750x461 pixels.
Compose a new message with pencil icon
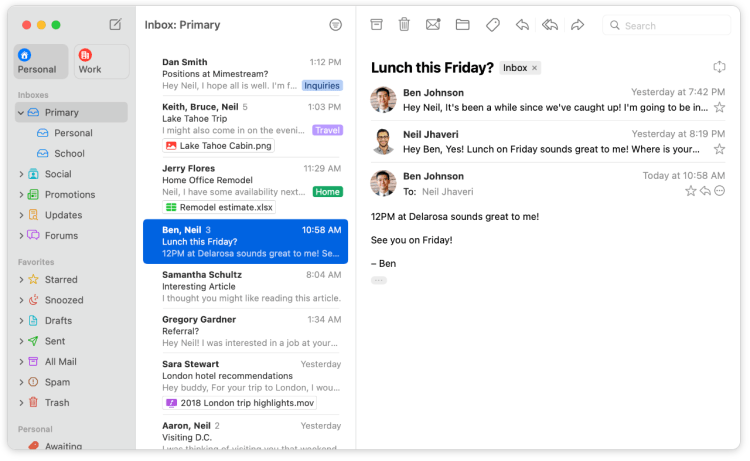pos(115,24)
